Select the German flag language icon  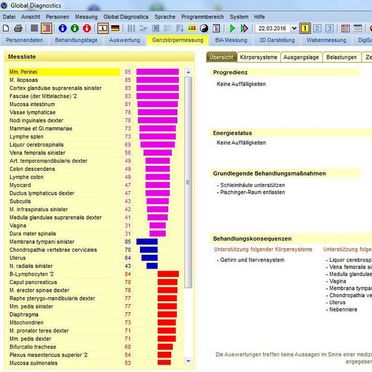pos(115,28)
